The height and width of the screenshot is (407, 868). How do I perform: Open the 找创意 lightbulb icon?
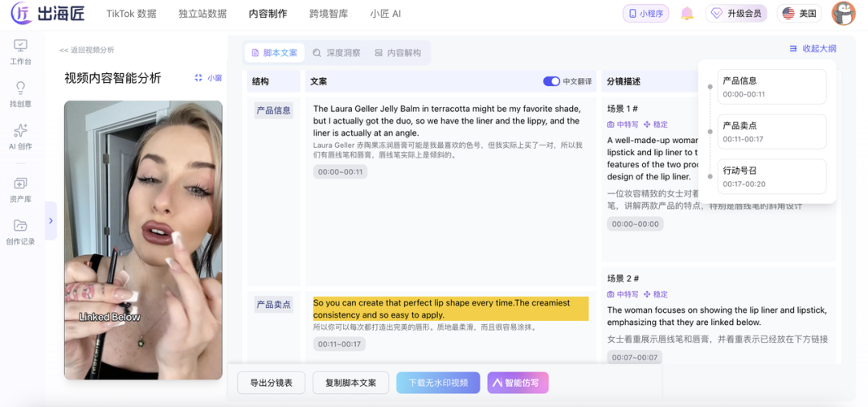click(x=20, y=88)
